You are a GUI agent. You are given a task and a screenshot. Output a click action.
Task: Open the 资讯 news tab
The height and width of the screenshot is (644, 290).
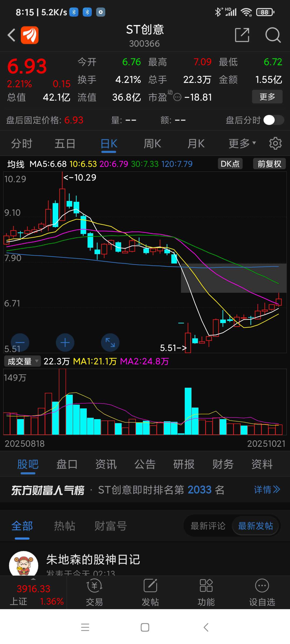[x=106, y=464]
